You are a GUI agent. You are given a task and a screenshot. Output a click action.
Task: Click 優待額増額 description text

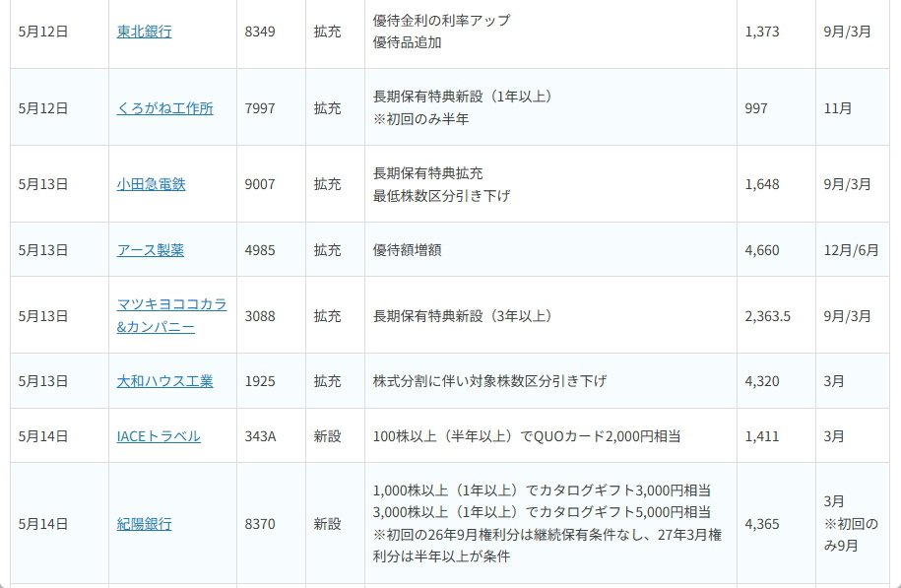coord(407,250)
